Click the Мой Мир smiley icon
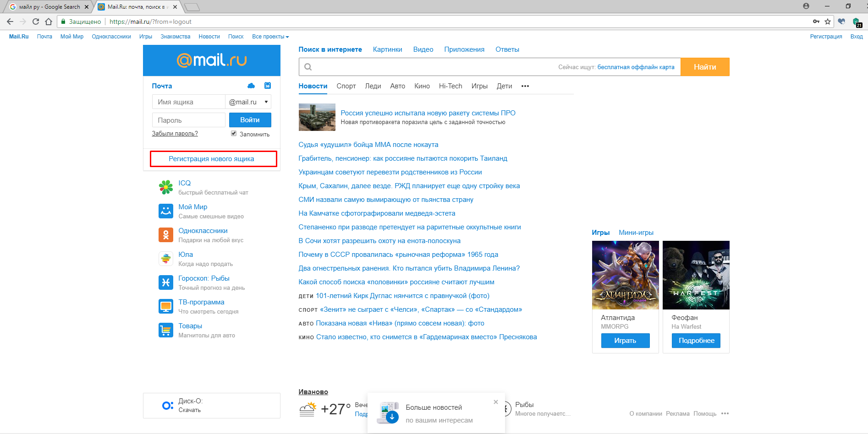Screen dimensions: 868x434 point(165,211)
